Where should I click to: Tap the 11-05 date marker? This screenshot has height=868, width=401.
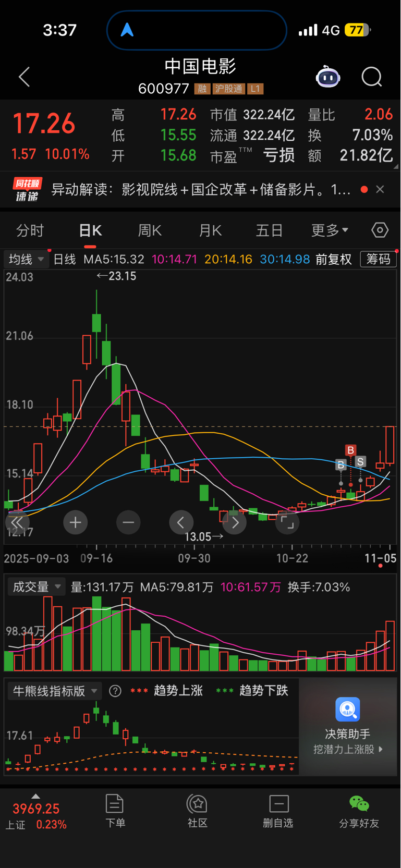pos(380,558)
